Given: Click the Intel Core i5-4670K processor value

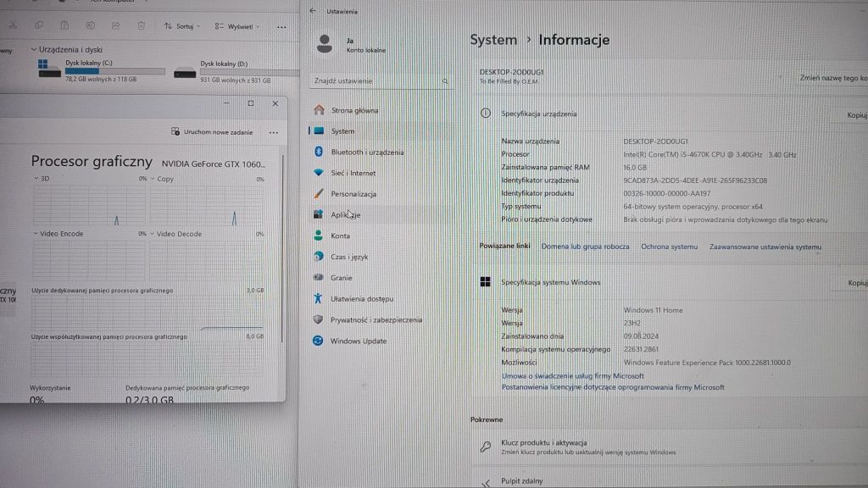Looking at the screenshot, I should click(709, 155).
